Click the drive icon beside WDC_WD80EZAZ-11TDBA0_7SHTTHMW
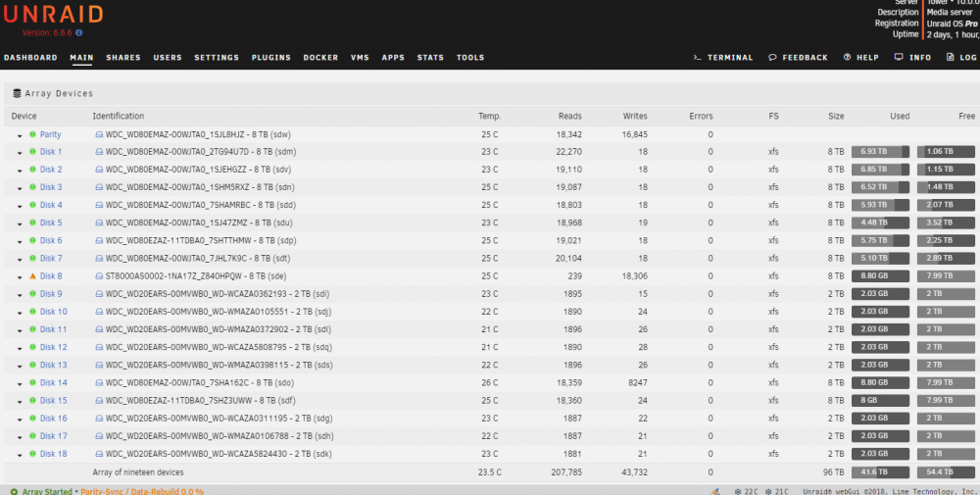This screenshot has height=495, width=980. pyautogui.click(x=99, y=240)
